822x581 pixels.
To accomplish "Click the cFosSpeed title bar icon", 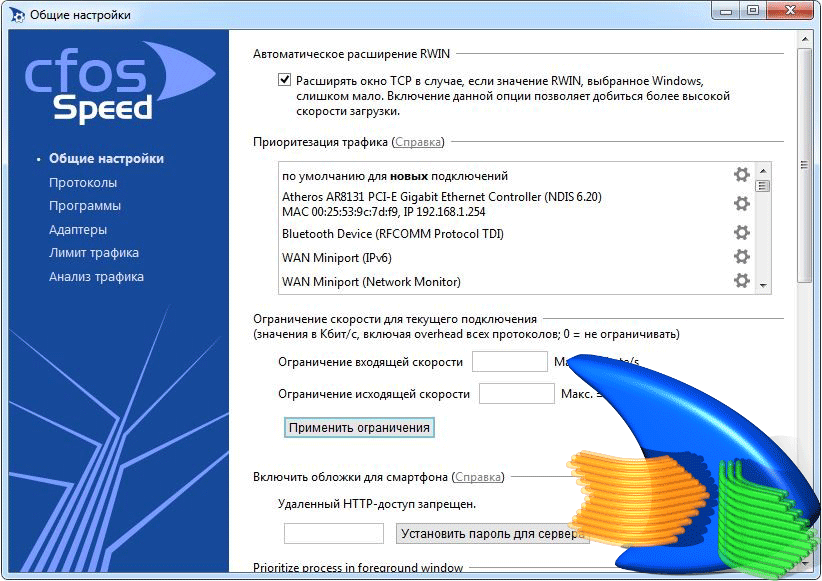I will [17, 15].
